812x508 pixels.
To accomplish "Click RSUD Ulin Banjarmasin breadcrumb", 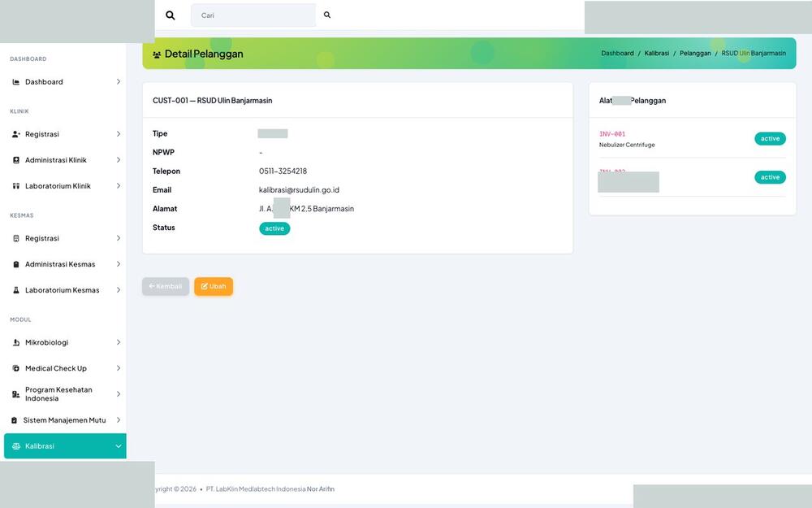I will [754, 54].
